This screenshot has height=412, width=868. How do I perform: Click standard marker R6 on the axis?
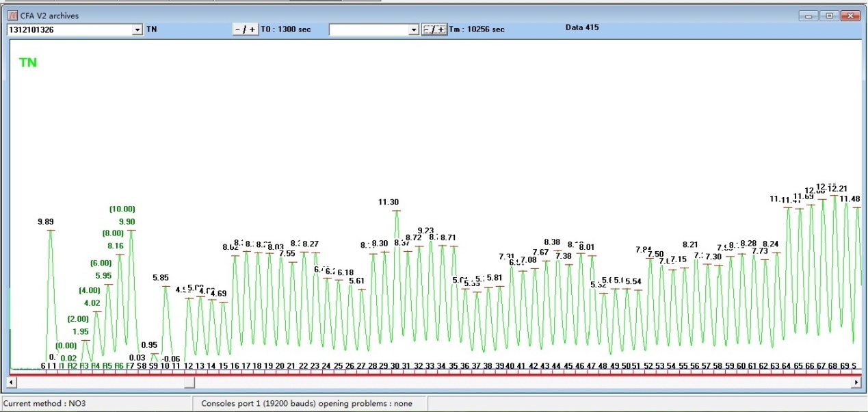tap(119, 367)
